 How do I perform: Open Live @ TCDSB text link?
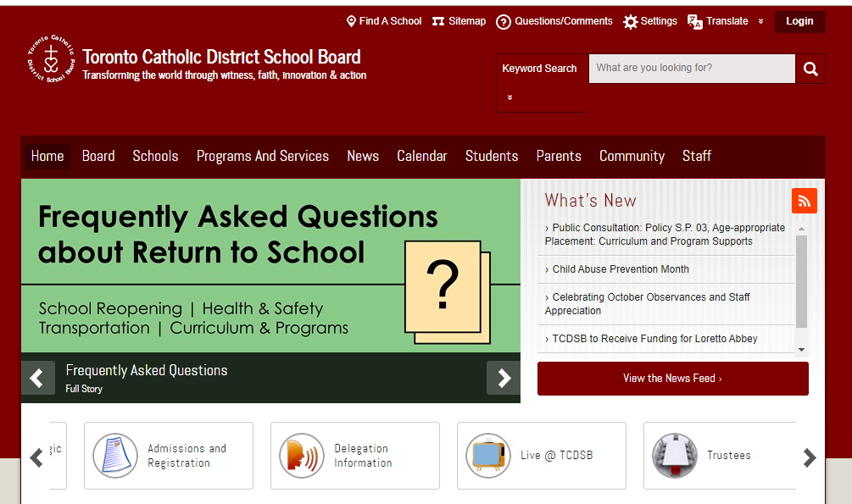(x=556, y=456)
